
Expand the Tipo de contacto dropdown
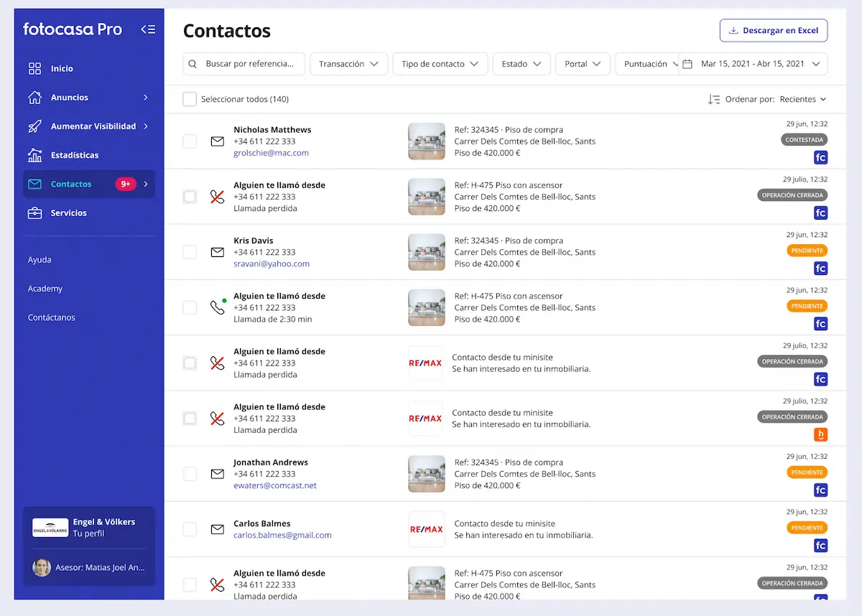(x=440, y=64)
